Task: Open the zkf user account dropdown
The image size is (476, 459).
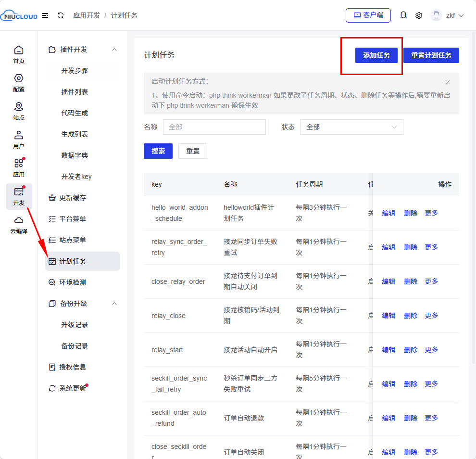Action: coord(448,15)
